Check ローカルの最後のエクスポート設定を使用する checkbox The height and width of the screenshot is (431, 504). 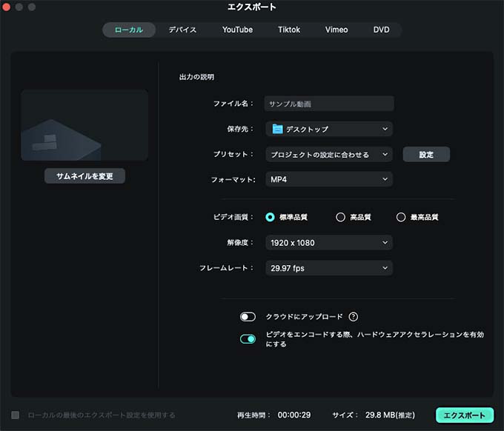pyautogui.click(x=15, y=415)
